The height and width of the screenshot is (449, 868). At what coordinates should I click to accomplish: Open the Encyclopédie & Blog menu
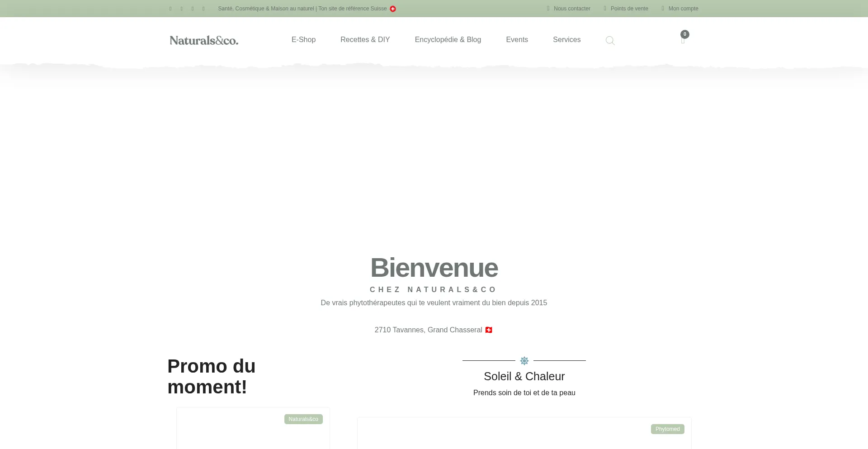coord(448,40)
